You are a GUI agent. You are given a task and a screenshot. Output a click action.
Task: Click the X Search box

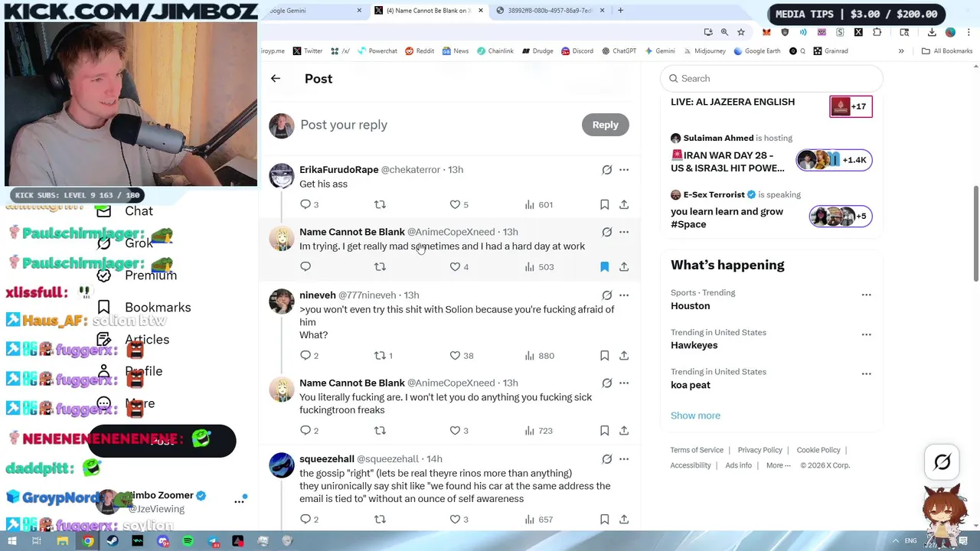772,78
